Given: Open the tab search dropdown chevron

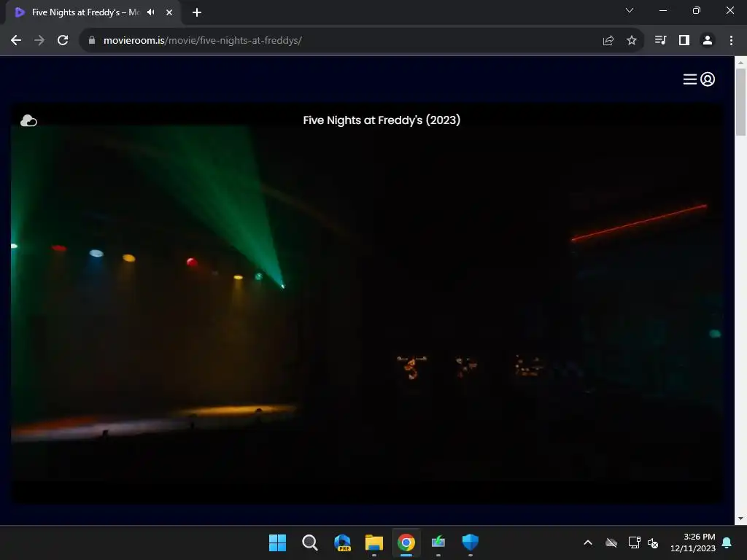Looking at the screenshot, I should pyautogui.click(x=630, y=10).
